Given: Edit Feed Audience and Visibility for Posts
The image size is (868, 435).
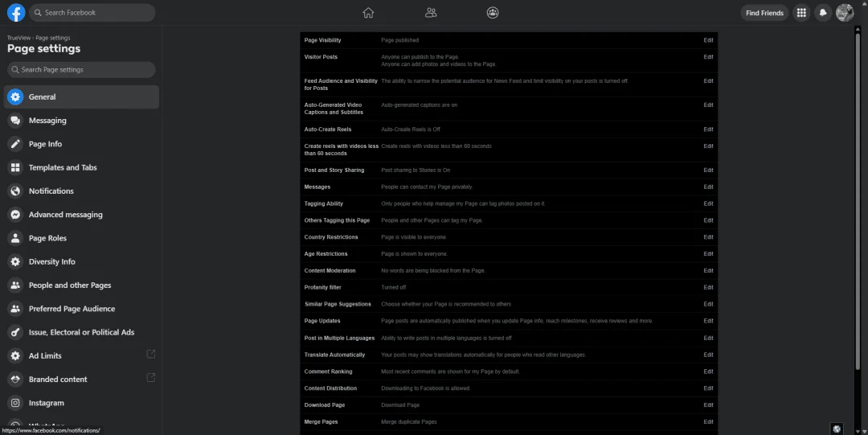Looking at the screenshot, I should (x=708, y=81).
